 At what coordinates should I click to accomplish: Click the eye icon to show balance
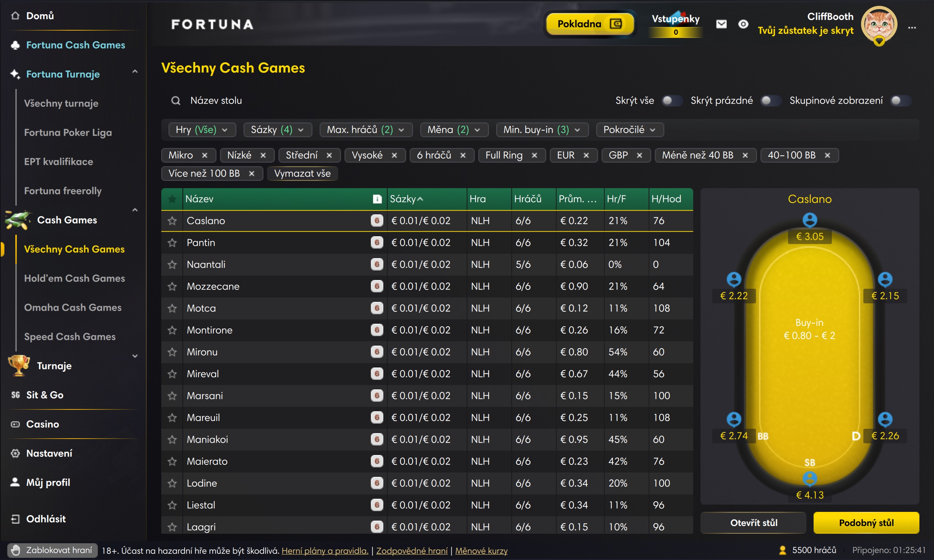point(743,24)
